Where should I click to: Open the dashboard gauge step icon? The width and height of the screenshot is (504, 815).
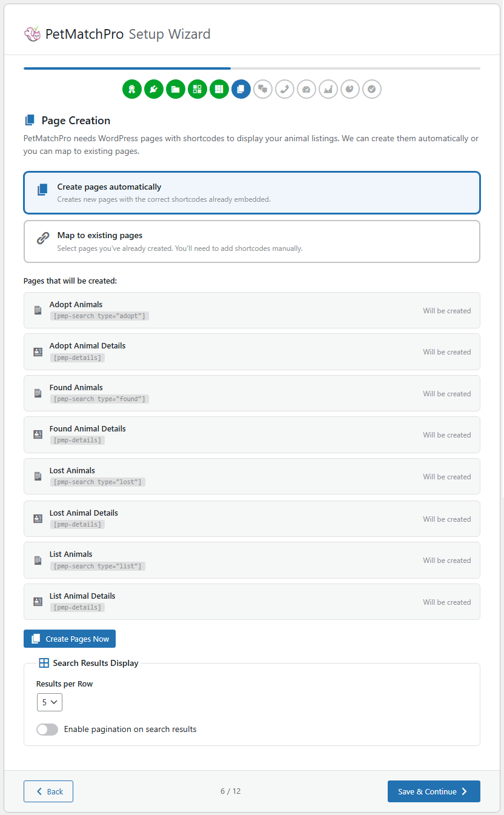pos(307,90)
